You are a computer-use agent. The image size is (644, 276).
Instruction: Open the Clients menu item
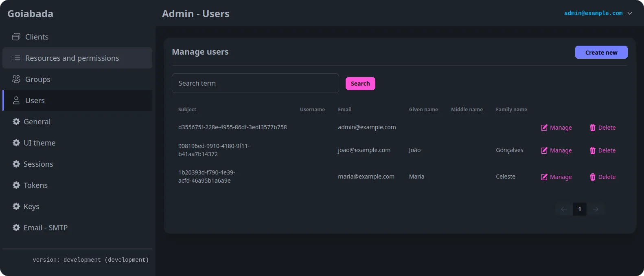[x=77, y=37]
